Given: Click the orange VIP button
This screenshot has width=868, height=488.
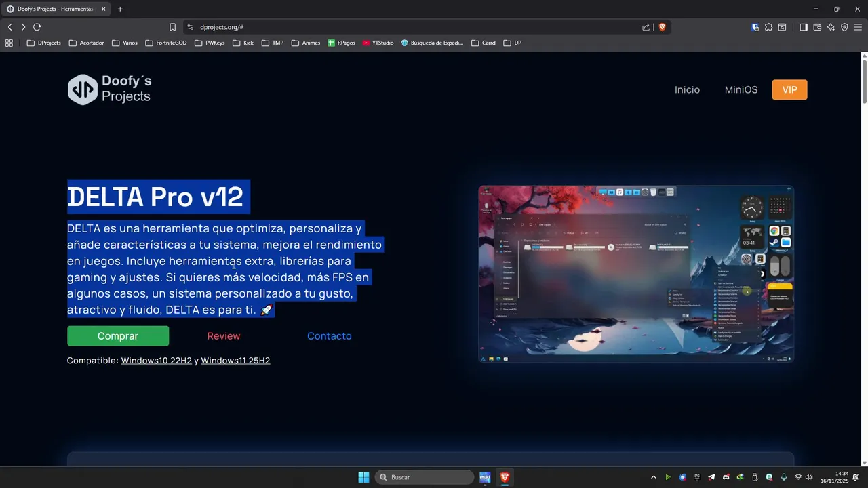Looking at the screenshot, I should coord(789,89).
